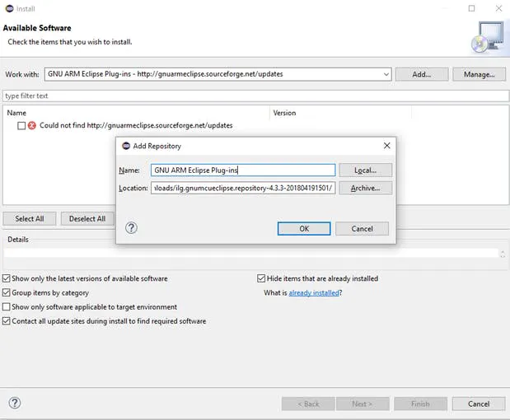Screen dimensions: 510x420
Task: Toggle Show only the latest versions checkbox
Action: pos(7,278)
